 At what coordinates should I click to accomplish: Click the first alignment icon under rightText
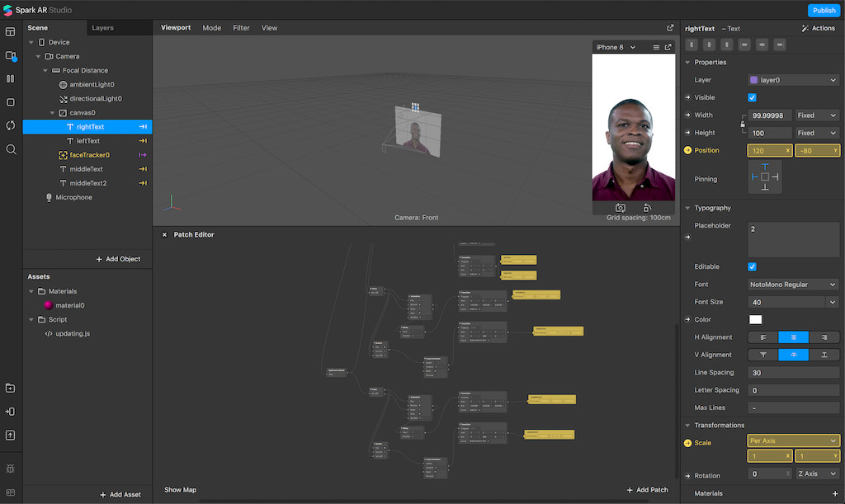click(x=692, y=45)
